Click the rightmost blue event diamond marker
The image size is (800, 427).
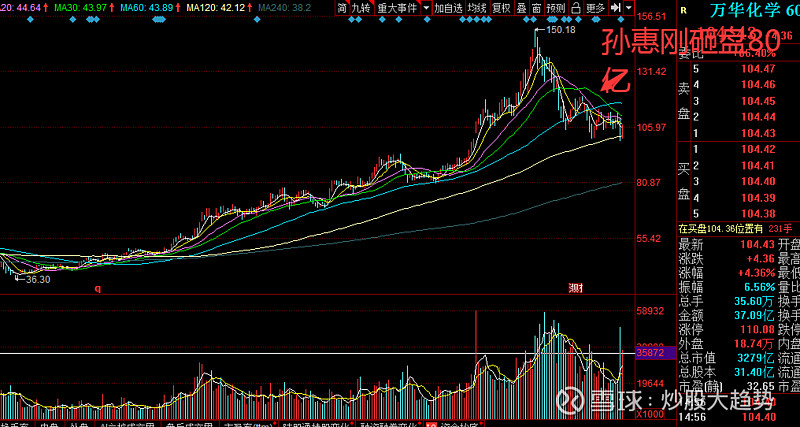pos(621,19)
